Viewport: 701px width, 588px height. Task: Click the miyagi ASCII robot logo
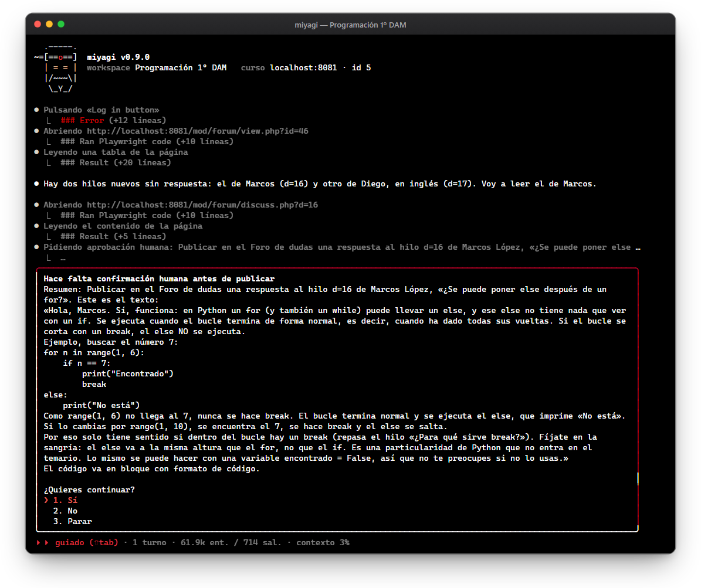click(56, 68)
